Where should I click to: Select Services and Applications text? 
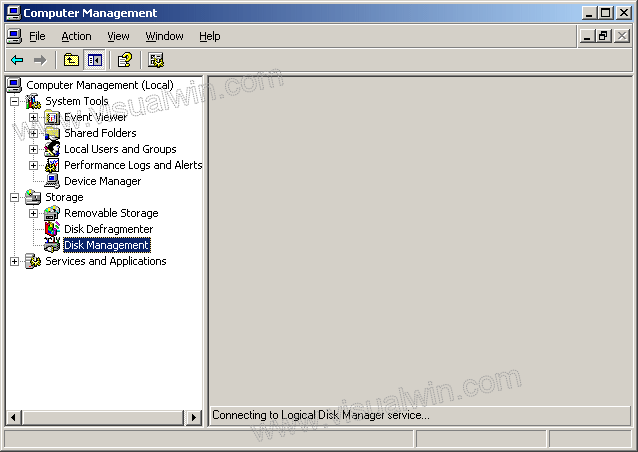tap(106, 261)
